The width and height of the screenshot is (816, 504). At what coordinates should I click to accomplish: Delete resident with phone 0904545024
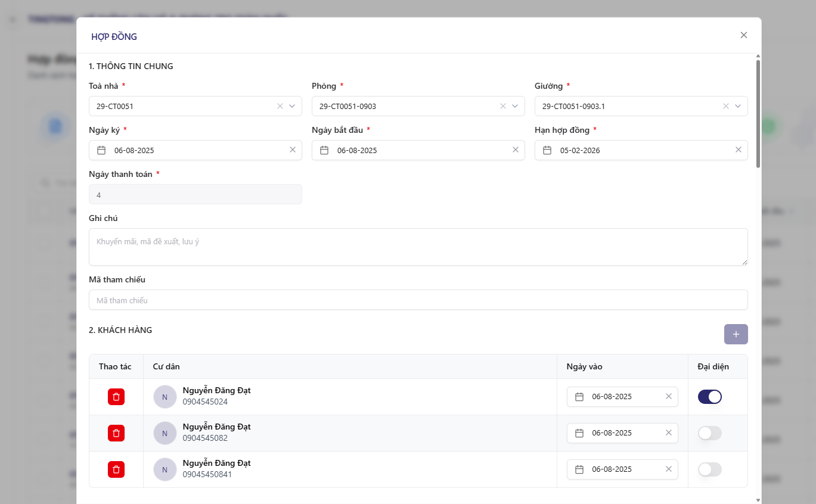116,397
